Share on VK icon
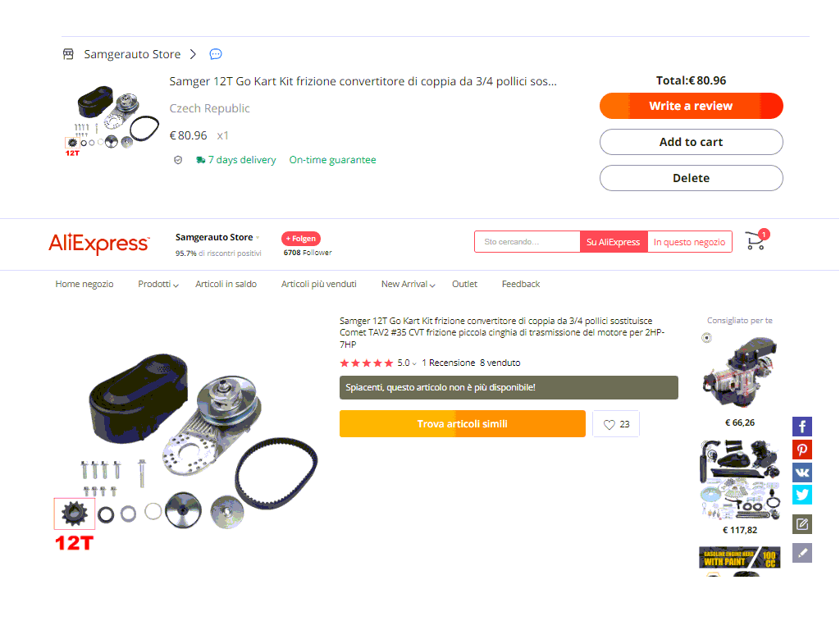 (802, 472)
